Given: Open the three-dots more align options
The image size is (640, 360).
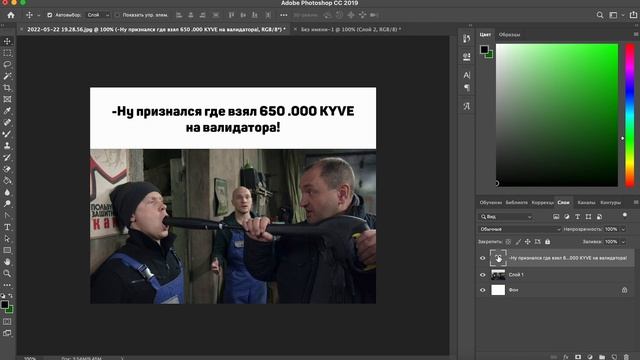Looking at the screenshot, I should [x=284, y=15].
